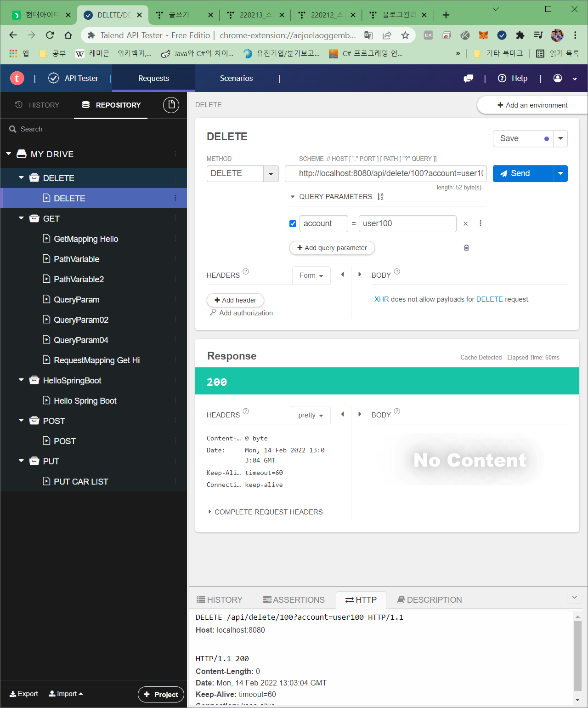Screen dimensions: 588x708
Task: Collapse response headers left arrow
Action: tap(342, 414)
